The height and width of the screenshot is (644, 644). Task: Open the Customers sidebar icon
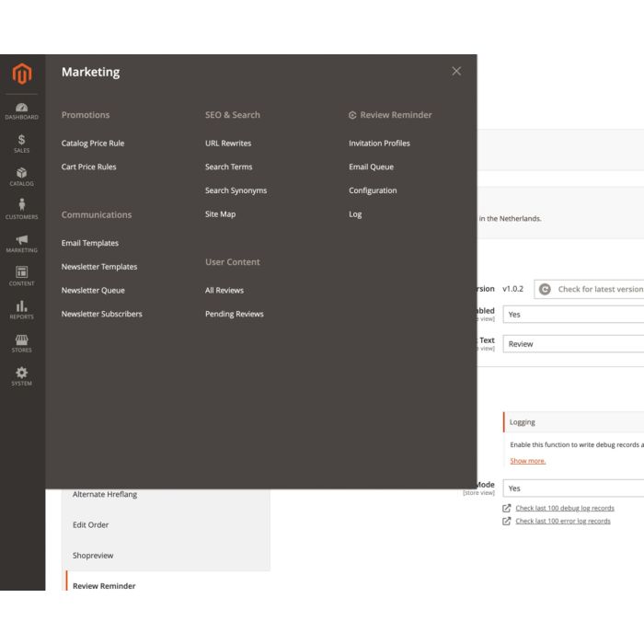coord(21,210)
